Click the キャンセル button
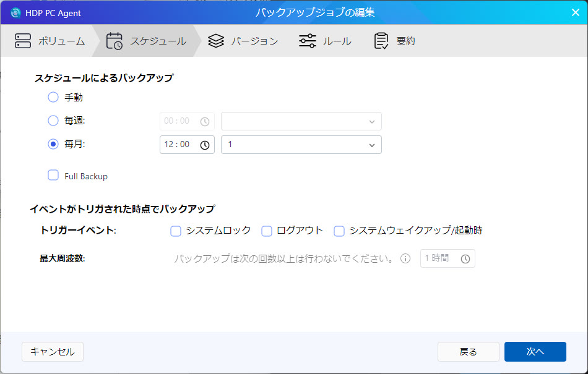Screen dimensions: 588x374 tap(53, 352)
